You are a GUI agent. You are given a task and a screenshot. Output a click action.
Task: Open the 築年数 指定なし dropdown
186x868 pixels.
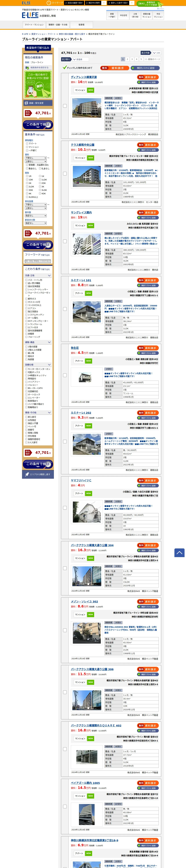coord(36,216)
